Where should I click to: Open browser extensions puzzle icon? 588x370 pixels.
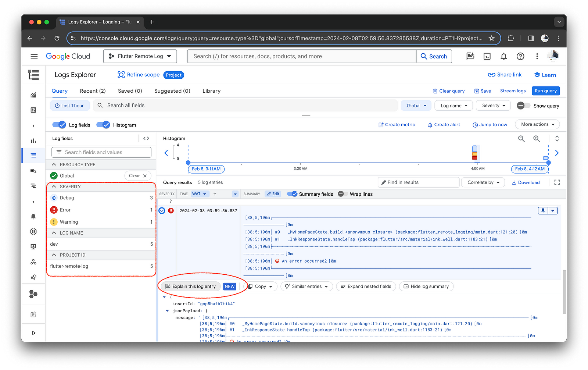coord(511,38)
